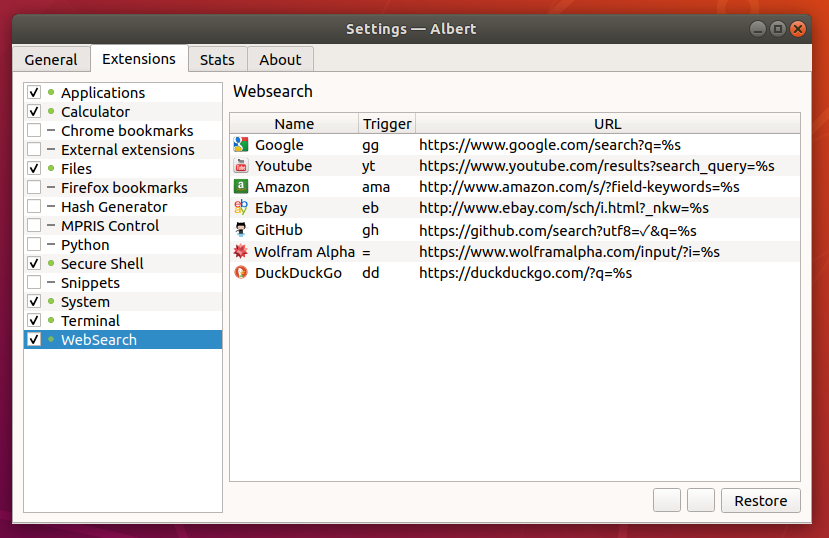Image resolution: width=829 pixels, height=538 pixels.
Task: Uncheck the Calculator extension
Action: click(34, 112)
